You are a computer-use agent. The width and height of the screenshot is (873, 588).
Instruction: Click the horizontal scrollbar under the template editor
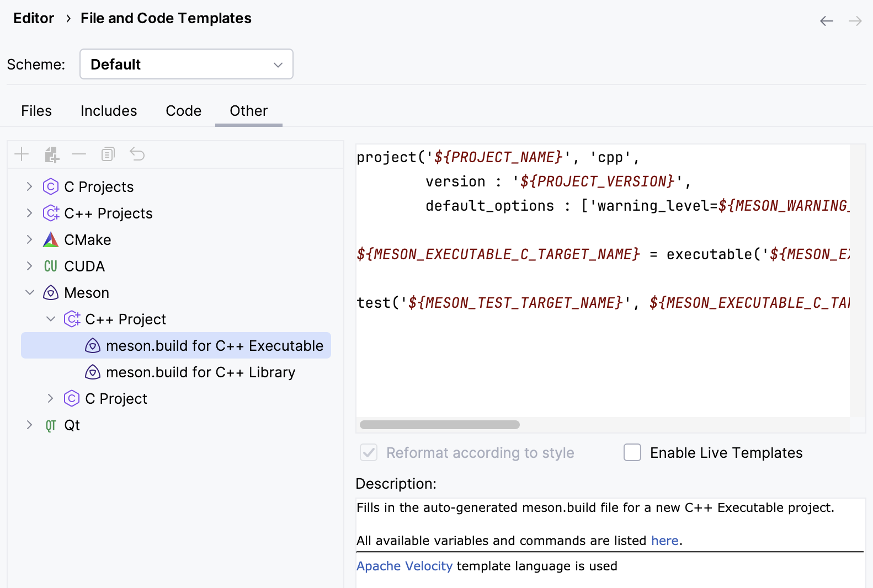pos(440,425)
